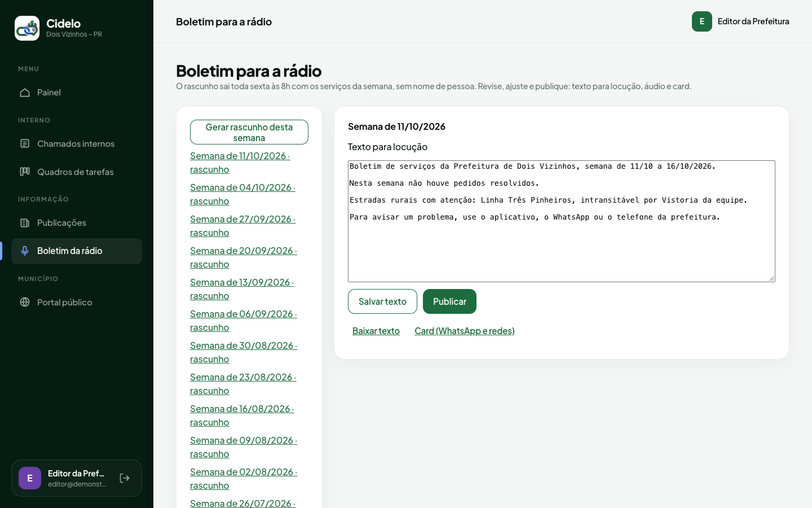This screenshot has width=812, height=508.
Task: Open draft Semana de 11/10/2026
Action: tap(240, 163)
